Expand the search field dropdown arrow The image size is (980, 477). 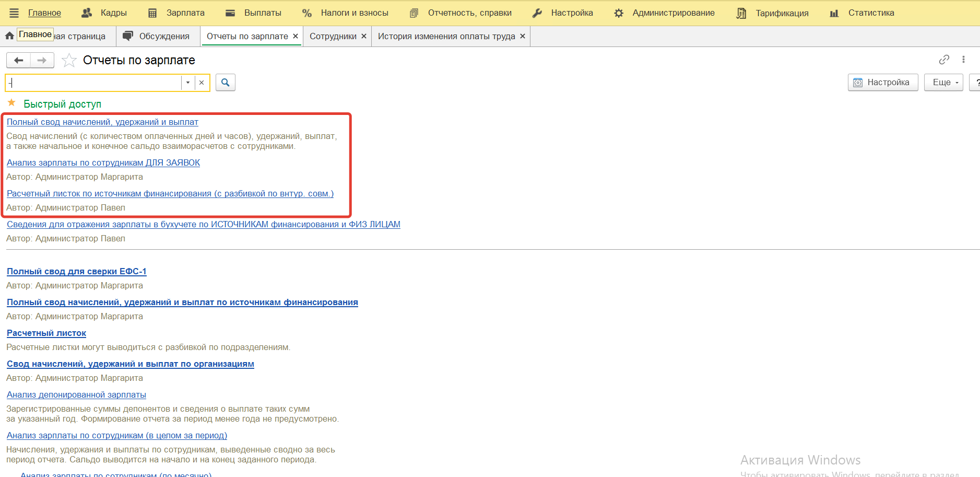(x=188, y=83)
